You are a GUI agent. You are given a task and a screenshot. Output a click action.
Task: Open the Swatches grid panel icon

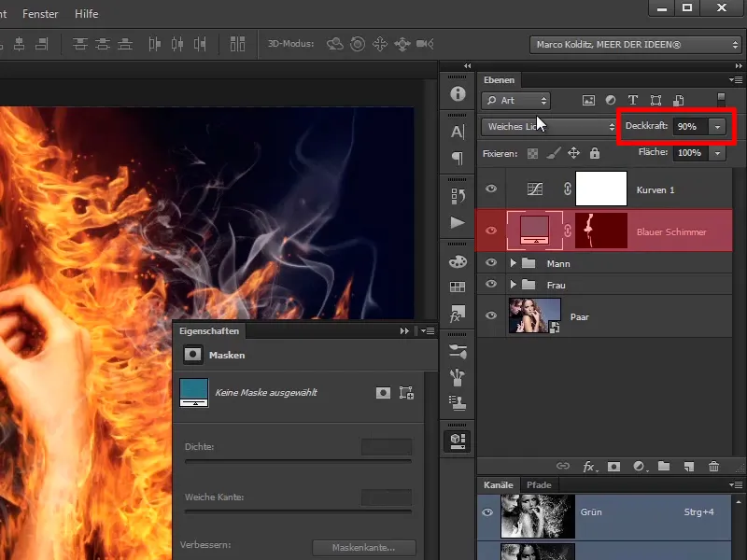(x=458, y=287)
